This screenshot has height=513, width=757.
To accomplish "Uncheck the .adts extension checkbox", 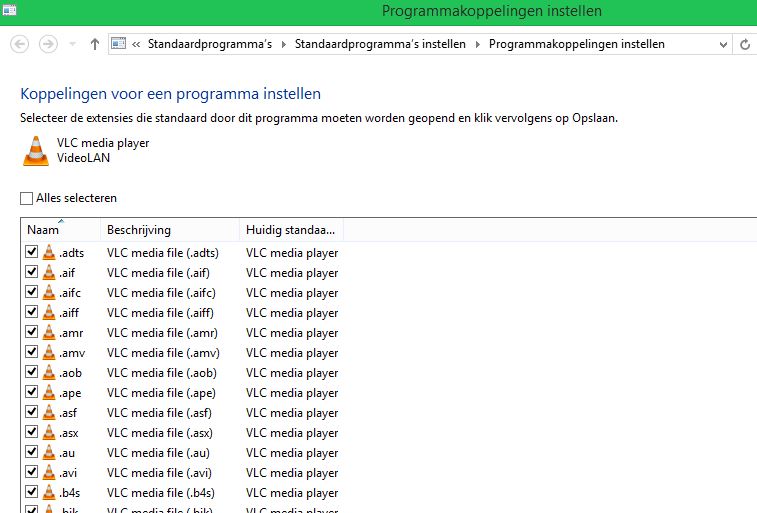I will (x=31, y=252).
